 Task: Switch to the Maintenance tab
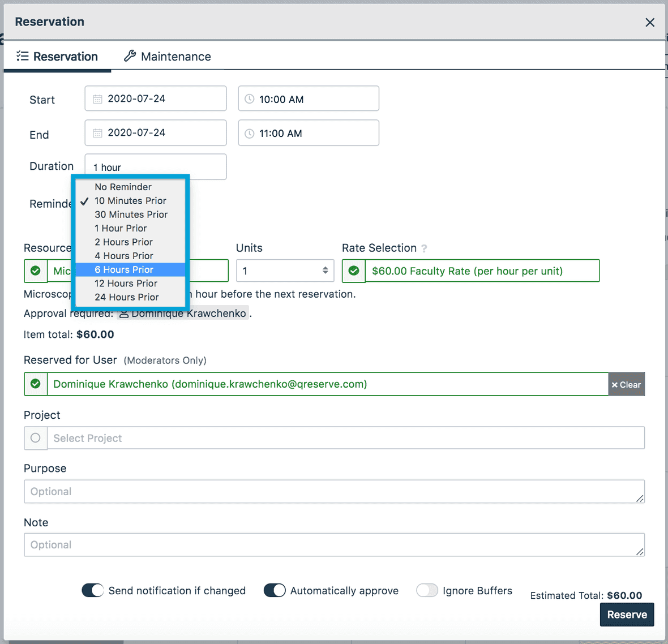(x=168, y=57)
